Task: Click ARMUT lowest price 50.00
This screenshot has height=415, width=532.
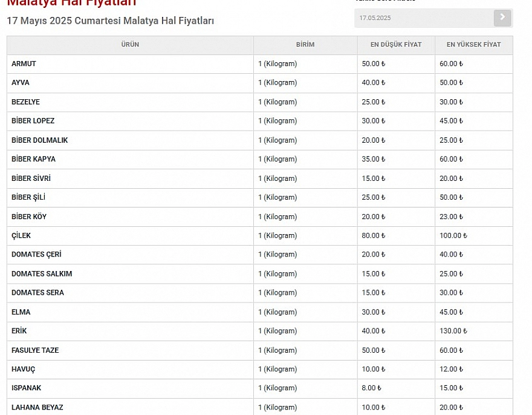Action: [x=373, y=64]
